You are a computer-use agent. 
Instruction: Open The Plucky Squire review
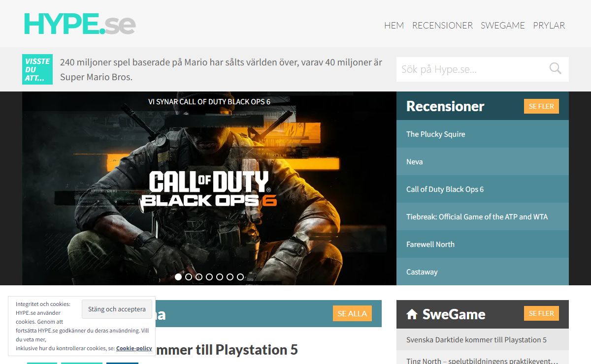483,134
